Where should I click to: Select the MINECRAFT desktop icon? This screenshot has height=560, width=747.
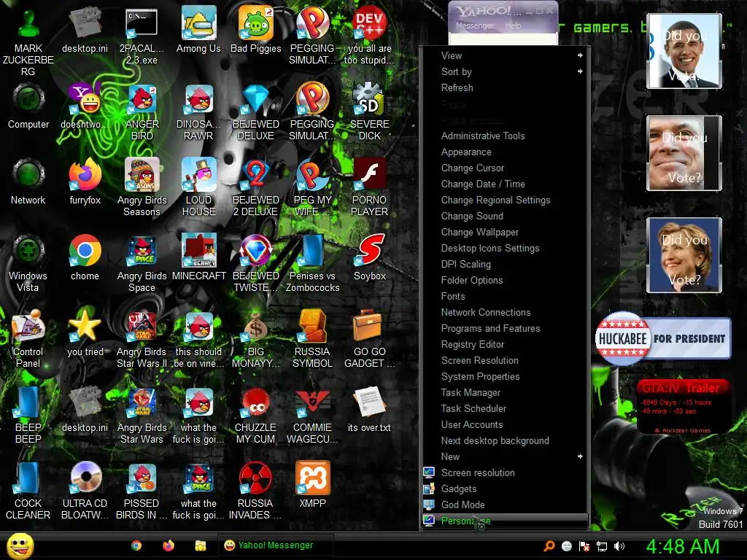click(198, 257)
